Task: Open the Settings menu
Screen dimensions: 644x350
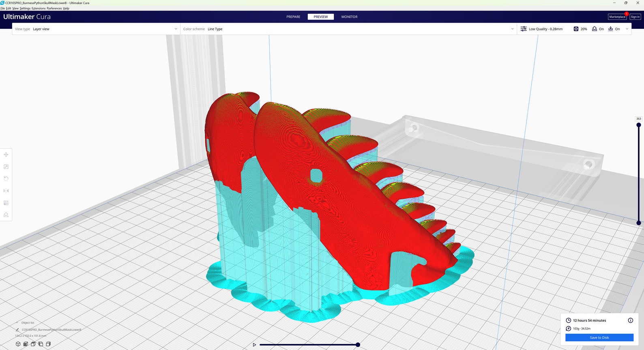Action: [x=25, y=9]
